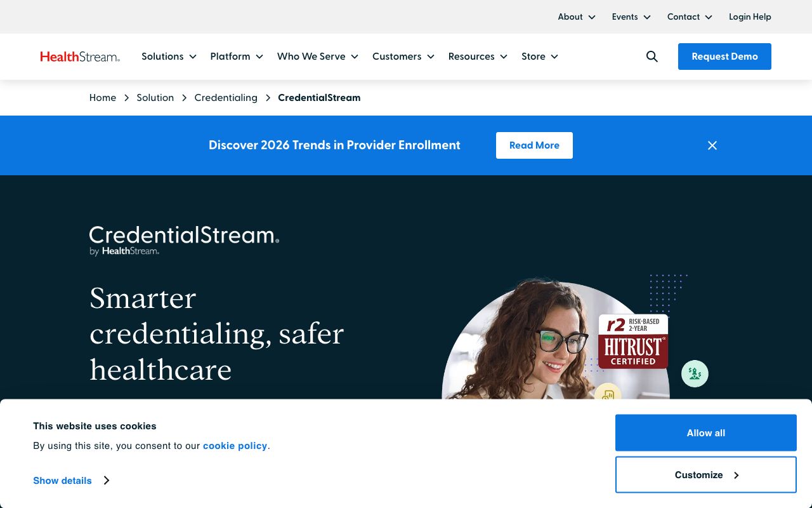The height and width of the screenshot is (508, 812).
Task: Navigate to Home breadcrumb
Action: (103, 98)
